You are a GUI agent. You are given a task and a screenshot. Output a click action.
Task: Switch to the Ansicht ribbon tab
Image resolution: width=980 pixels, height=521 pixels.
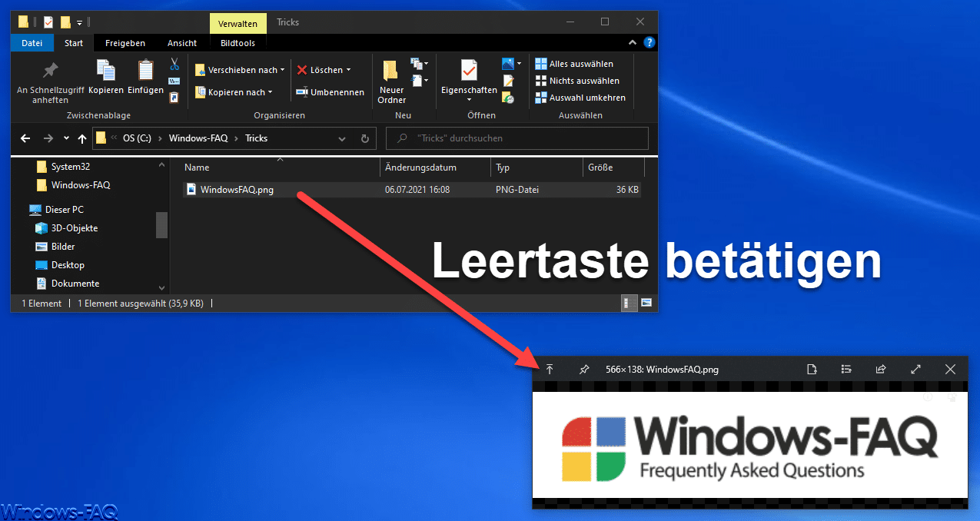click(x=181, y=43)
